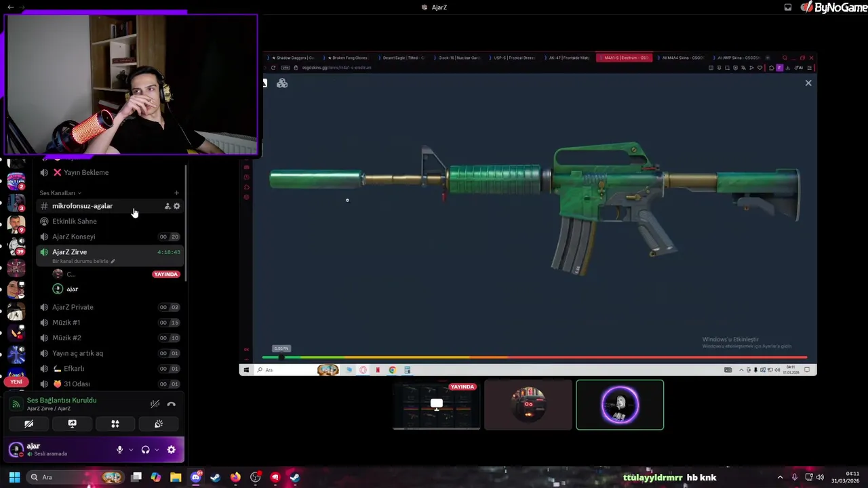
Task: Open Task View on the taskbar
Action: [136, 477]
